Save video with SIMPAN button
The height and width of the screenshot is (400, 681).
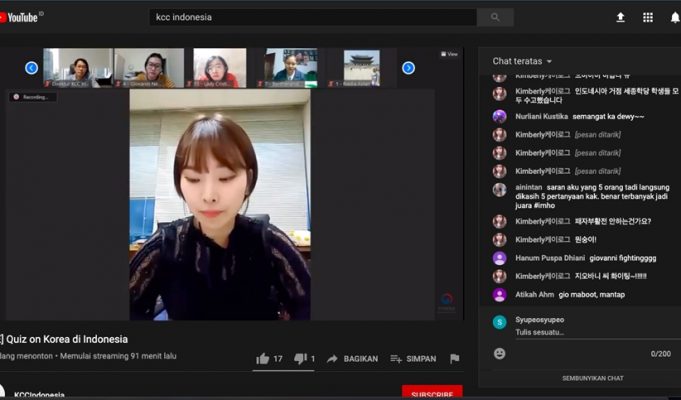pos(413,358)
